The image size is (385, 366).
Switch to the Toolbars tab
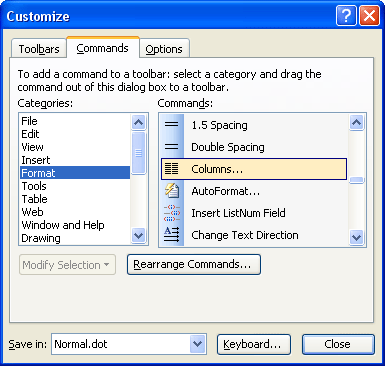tap(39, 49)
